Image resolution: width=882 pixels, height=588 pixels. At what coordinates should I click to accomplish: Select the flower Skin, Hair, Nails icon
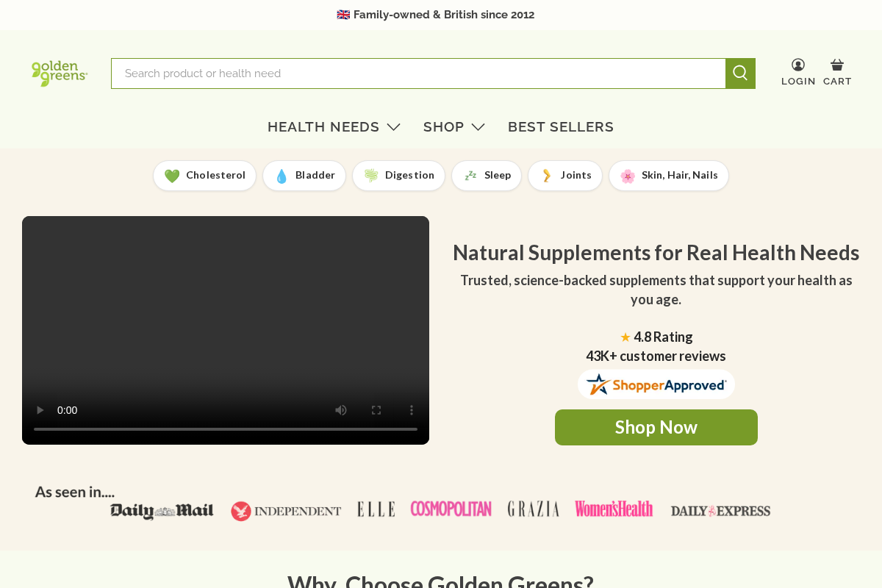pyautogui.click(x=626, y=176)
